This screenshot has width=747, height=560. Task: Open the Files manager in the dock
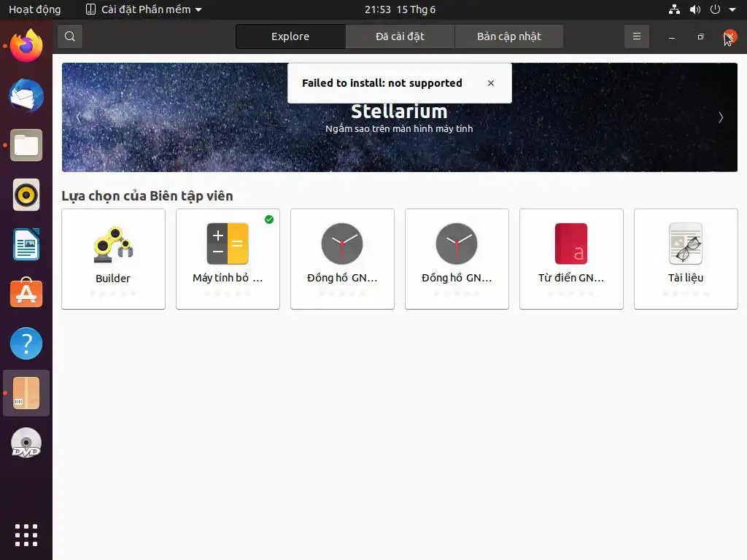point(26,145)
